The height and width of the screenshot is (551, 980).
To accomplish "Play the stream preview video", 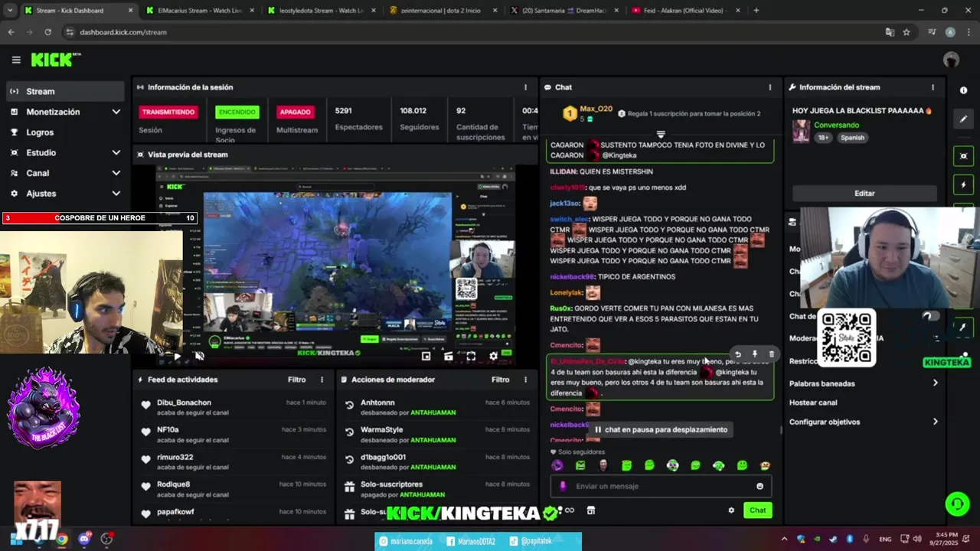I will click(178, 356).
